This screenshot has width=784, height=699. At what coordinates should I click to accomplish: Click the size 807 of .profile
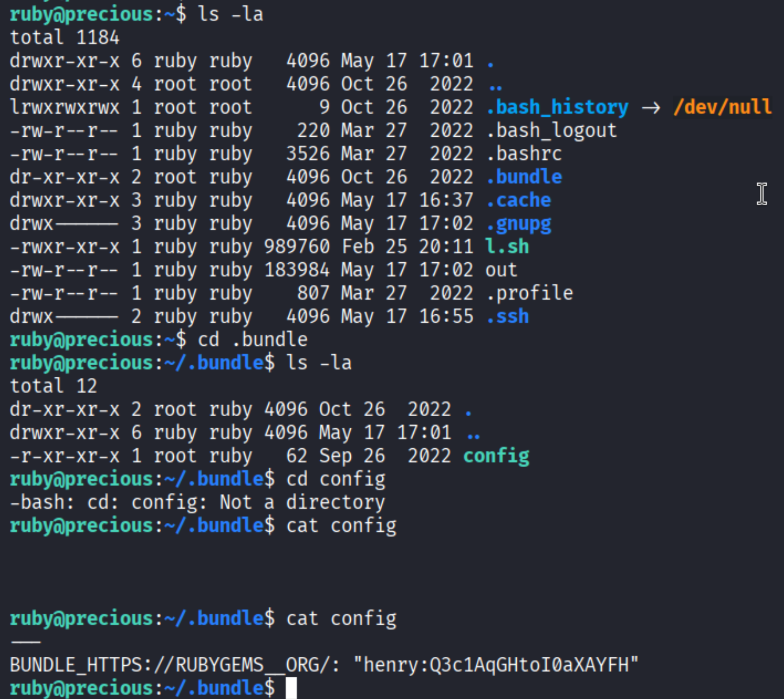pos(313,293)
